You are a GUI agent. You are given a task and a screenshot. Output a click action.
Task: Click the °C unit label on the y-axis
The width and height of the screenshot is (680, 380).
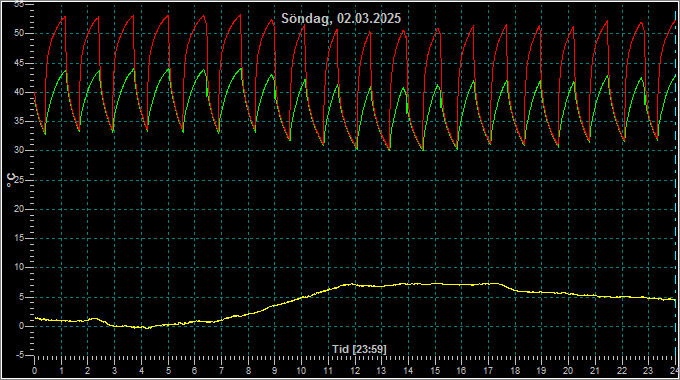(12, 180)
